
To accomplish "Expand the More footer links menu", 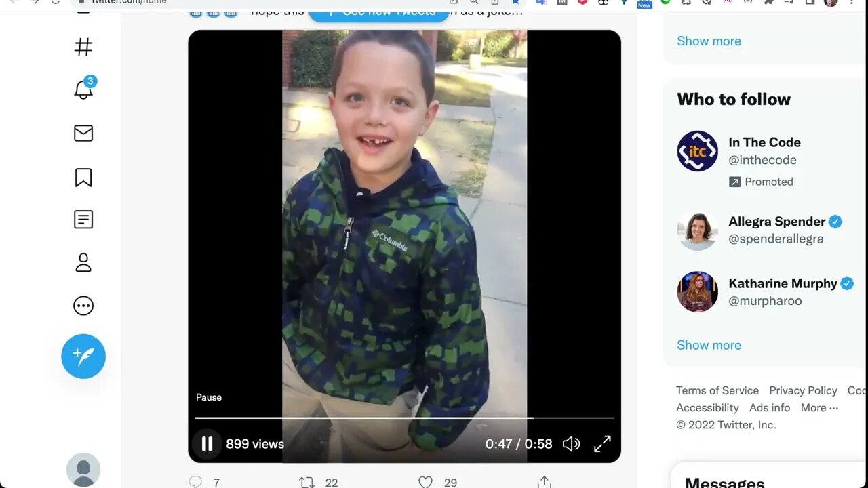I will point(819,407).
